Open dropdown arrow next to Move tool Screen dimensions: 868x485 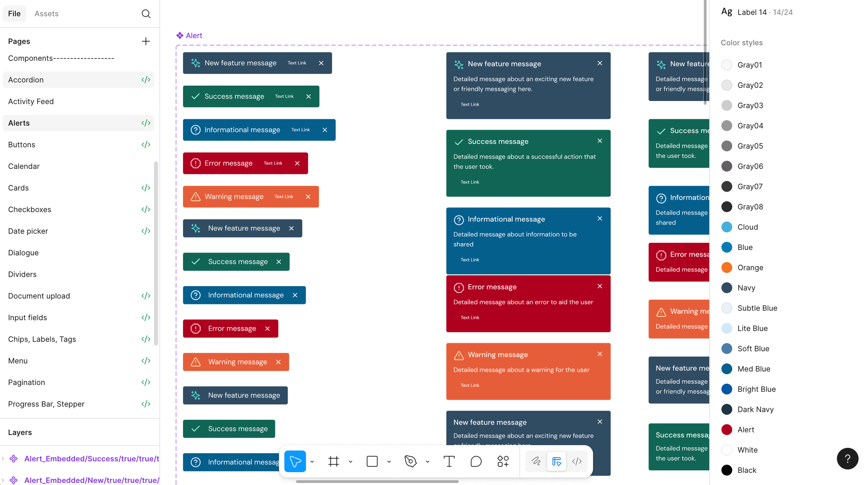[x=312, y=461]
